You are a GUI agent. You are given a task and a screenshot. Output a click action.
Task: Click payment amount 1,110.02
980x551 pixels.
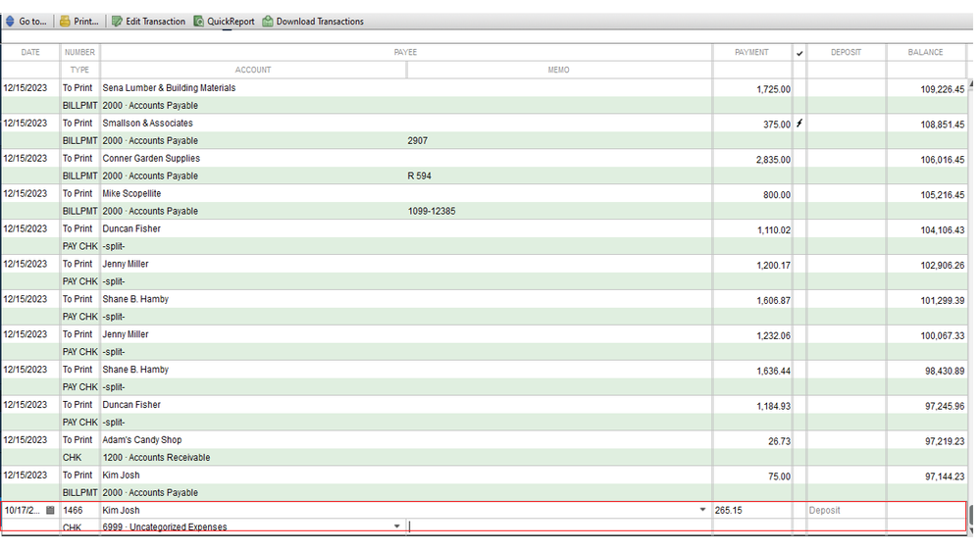[x=773, y=229]
